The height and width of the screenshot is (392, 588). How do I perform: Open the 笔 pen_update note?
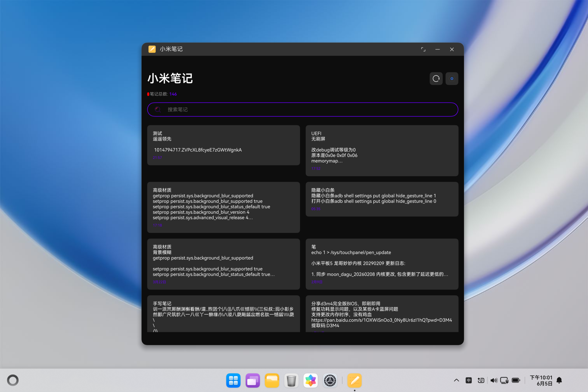point(382,264)
